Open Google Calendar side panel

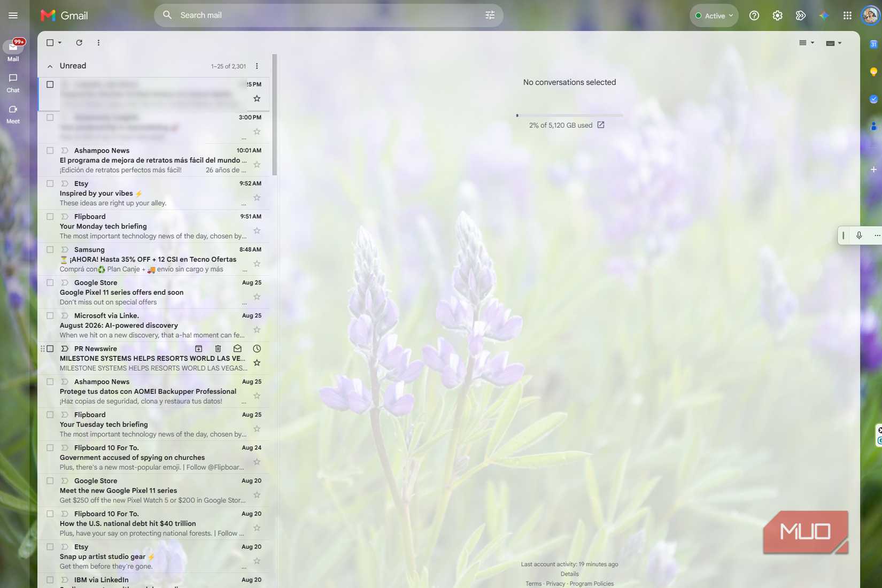[873, 44]
